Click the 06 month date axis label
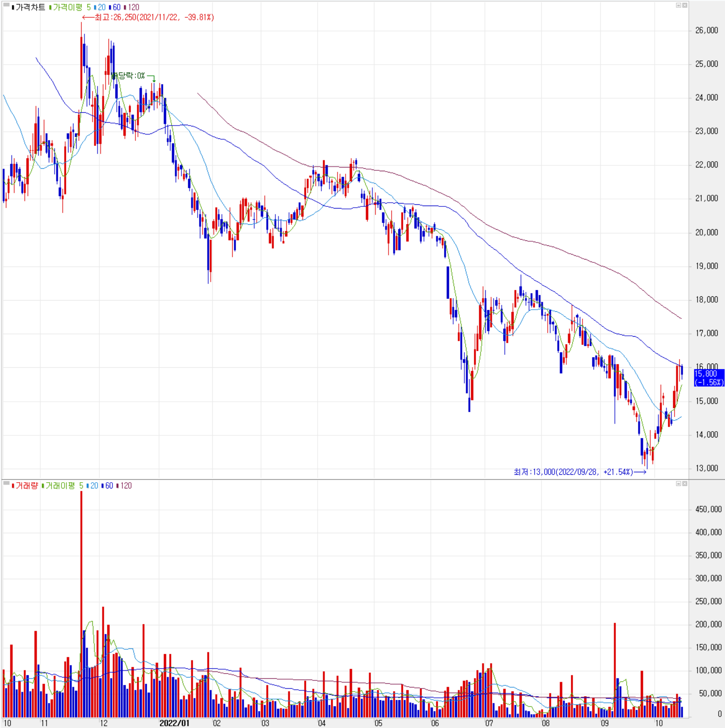The height and width of the screenshot is (728, 725). pos(435,723)
